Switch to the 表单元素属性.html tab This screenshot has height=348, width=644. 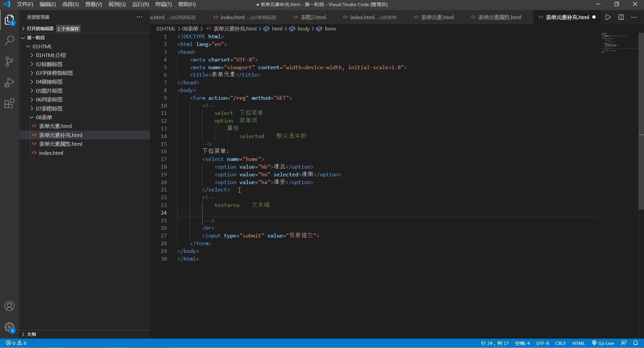499,17
